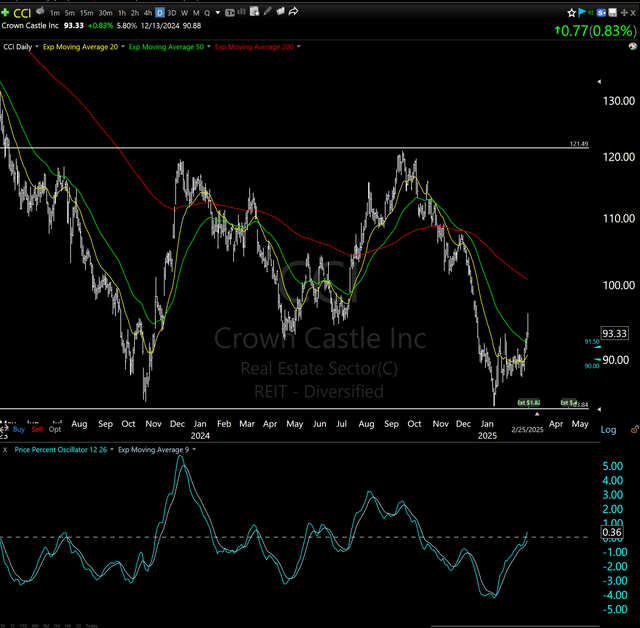640x628 pixels.
Task: Click the green RT real-time indicator
Action: click(x=591, y=13)
